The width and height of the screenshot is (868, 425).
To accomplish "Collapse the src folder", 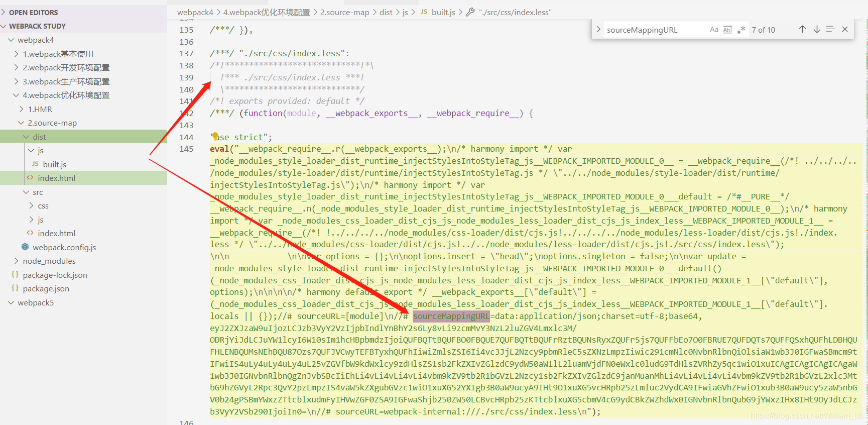I will tap(26, 192).
